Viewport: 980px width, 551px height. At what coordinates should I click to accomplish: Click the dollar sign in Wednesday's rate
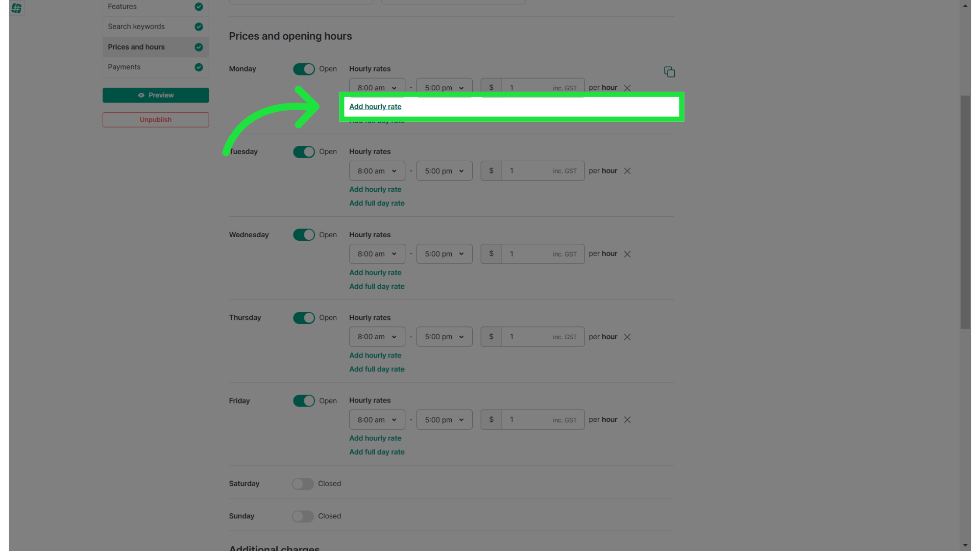coord(491,254)
